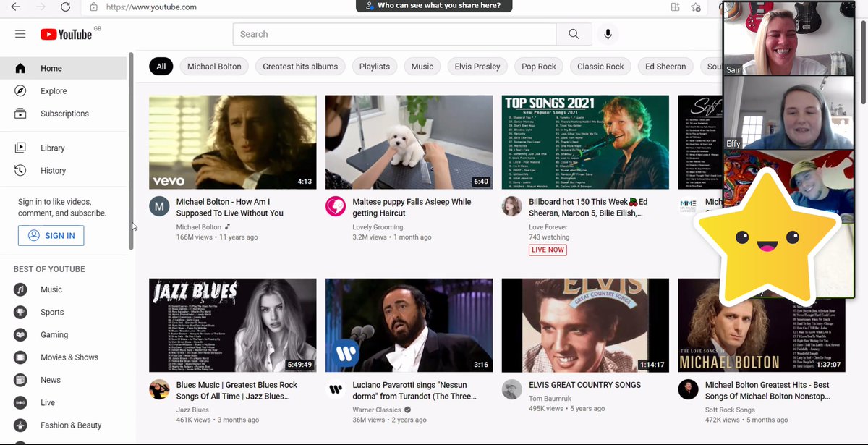The width and height of the screenshot is (868, 445).
Task: Play the Maltese puppy haircut video thumbnail
Action: pos(409,143)
